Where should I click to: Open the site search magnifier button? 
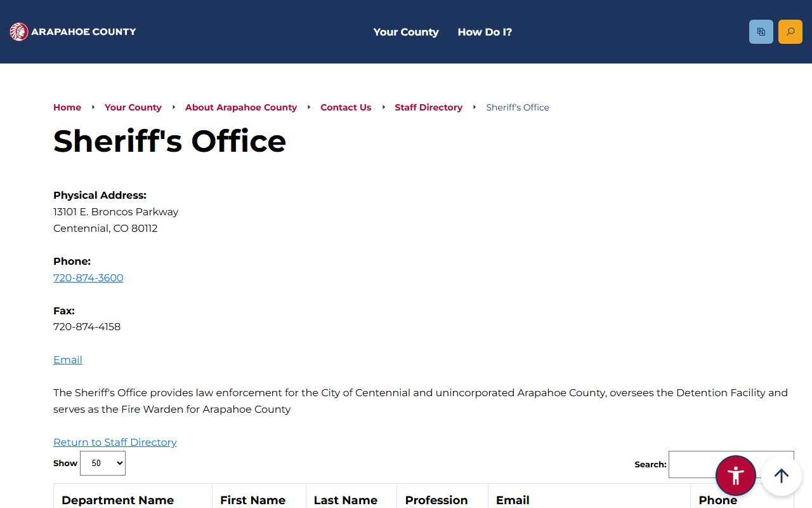pos(790,32)
